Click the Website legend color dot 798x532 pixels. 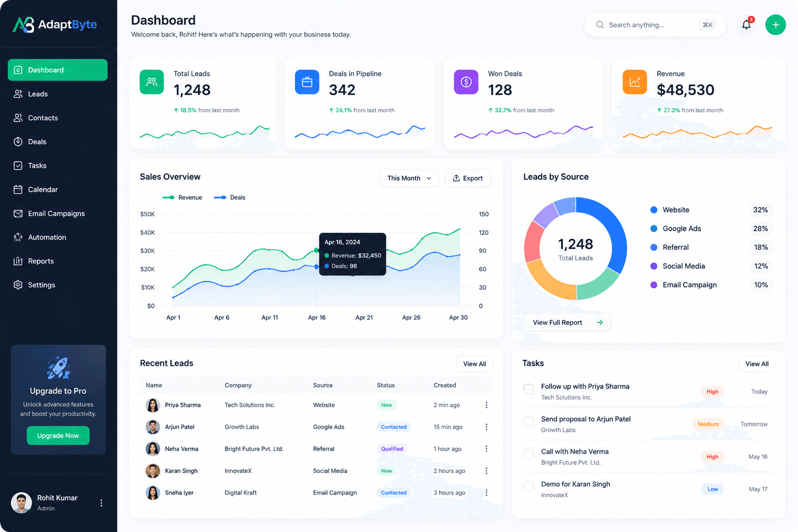(x=654, y=210)
